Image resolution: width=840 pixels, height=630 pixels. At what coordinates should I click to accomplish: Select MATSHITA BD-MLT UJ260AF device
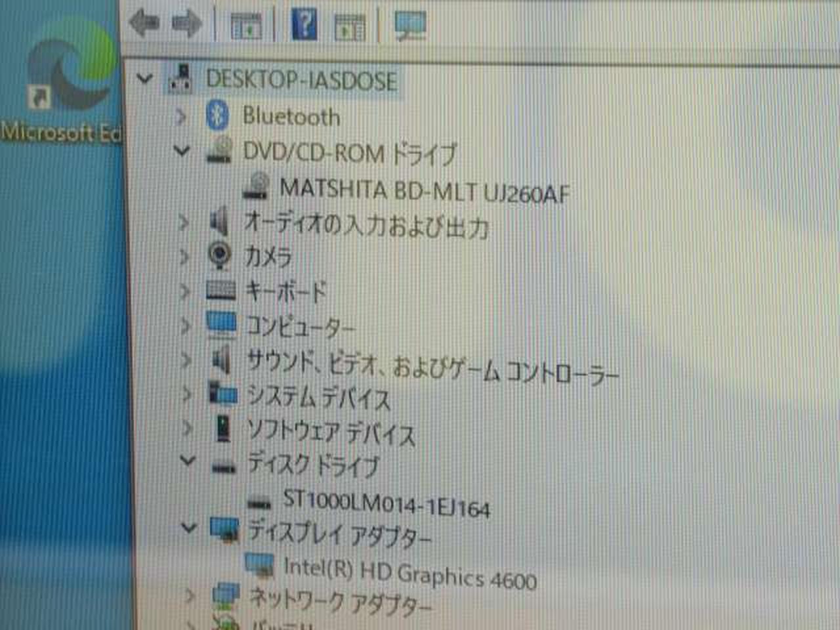[424, 191]
